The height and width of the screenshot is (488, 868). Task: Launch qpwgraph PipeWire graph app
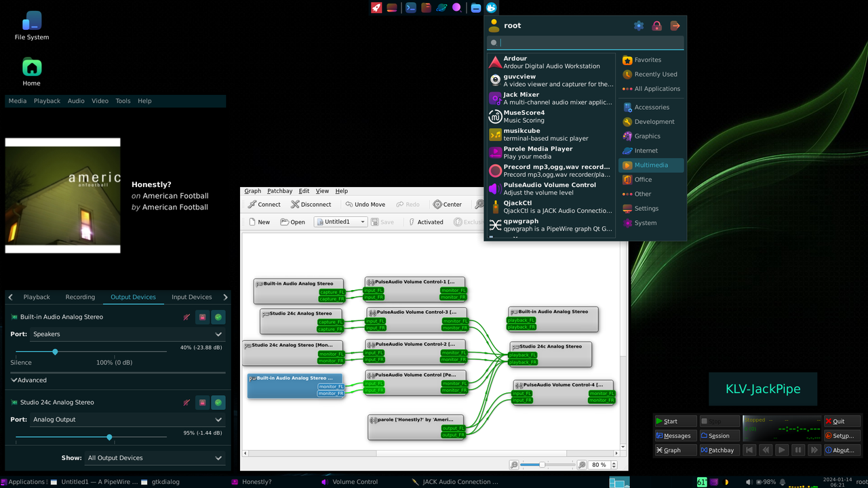551,225
